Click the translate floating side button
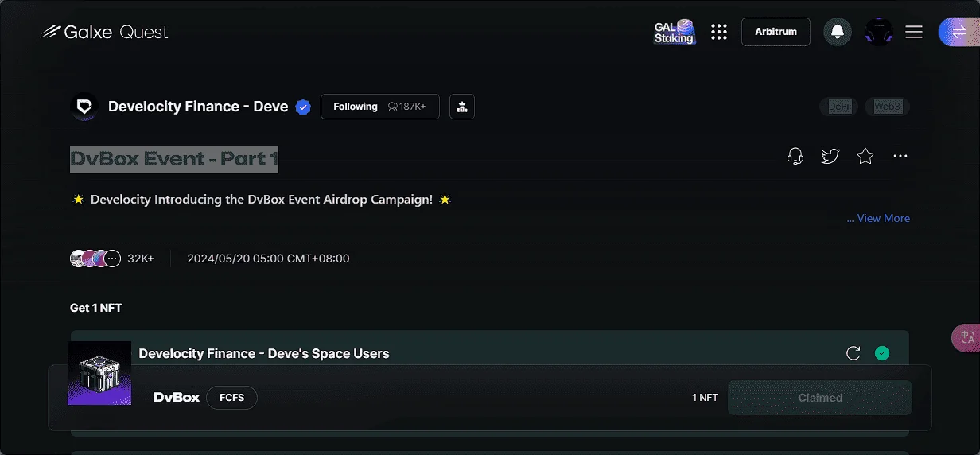The image size is (980, 455). (x=966, y=338)
